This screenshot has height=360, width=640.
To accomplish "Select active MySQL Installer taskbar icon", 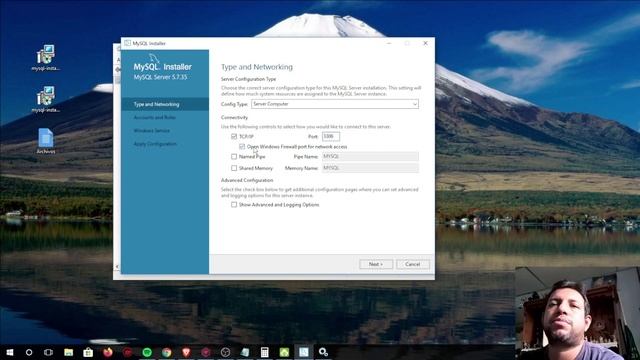I will pos(304,352).
